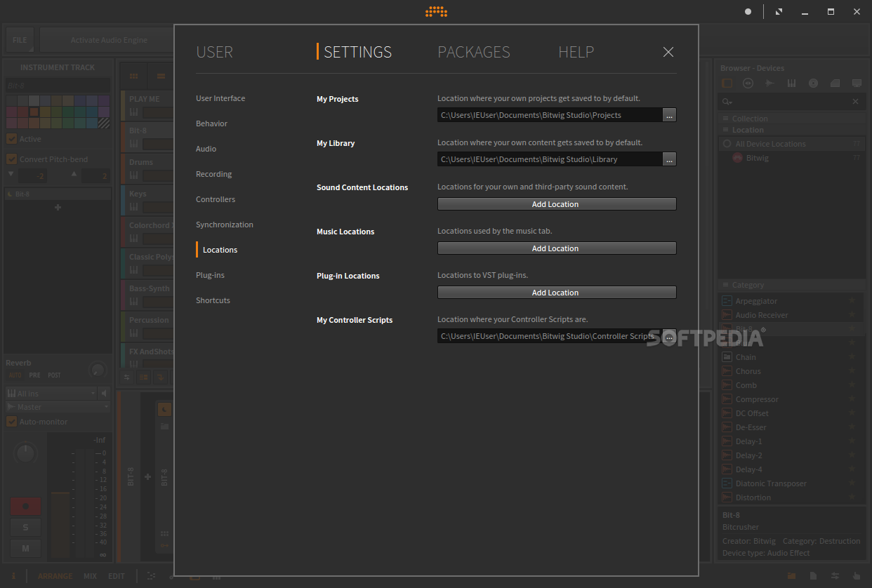Switch to the USER tab

214,52
